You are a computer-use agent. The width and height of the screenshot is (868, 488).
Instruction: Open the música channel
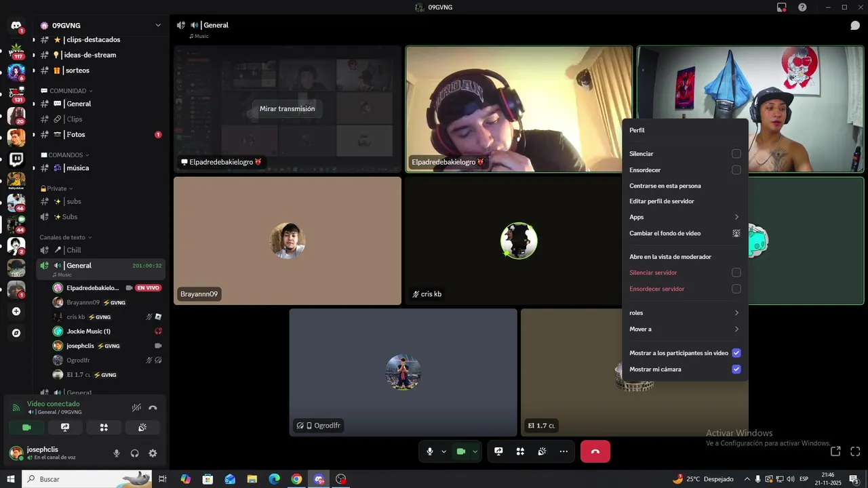pyautogui.click(x=101, y=168)
